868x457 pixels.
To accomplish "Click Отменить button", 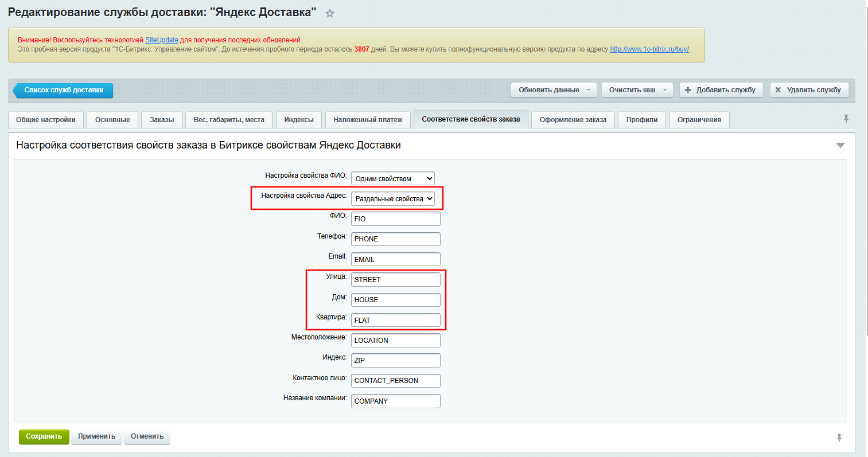I will (147, 436).
